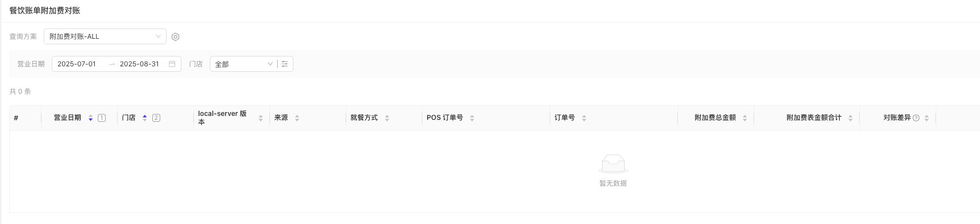Click the end date 2025-08-31 field
Viewport: 980px width, 224px height.
[139, 64]
